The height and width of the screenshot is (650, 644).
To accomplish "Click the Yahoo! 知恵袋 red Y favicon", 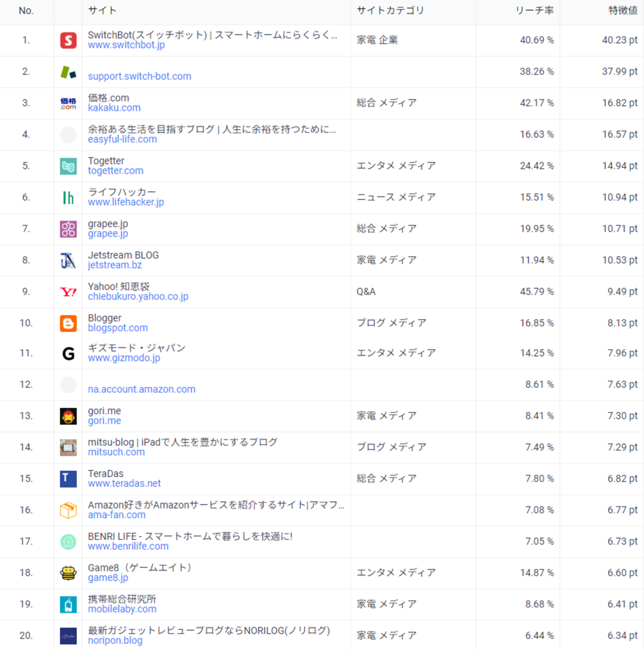I will pos(68,292).
